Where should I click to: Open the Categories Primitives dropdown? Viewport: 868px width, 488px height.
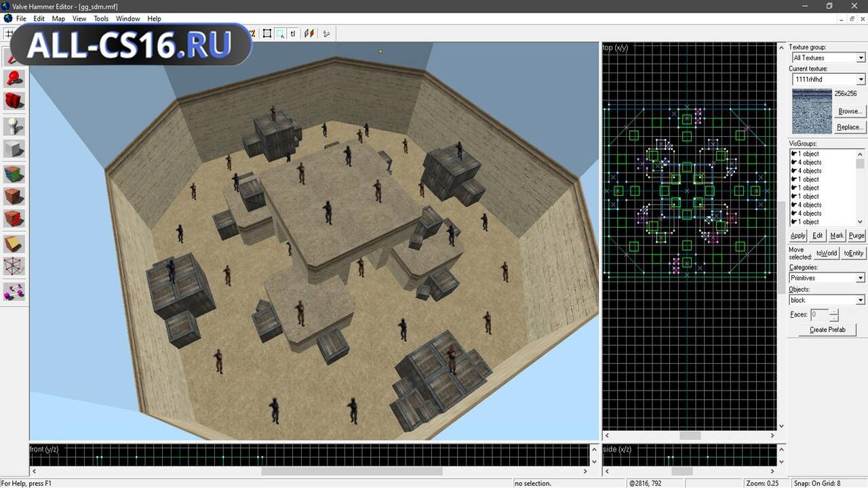point(827,278)
